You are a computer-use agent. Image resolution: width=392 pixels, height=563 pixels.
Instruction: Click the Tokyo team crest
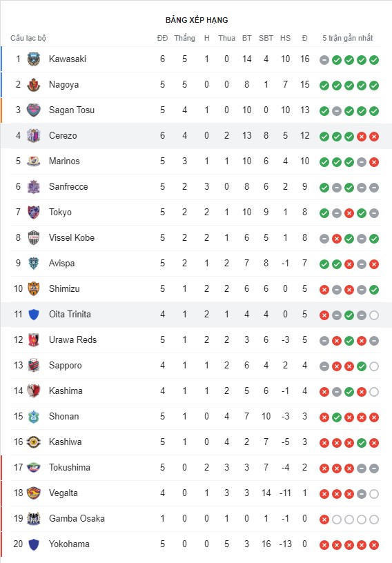pyautogui.click(x=34, y=213)
